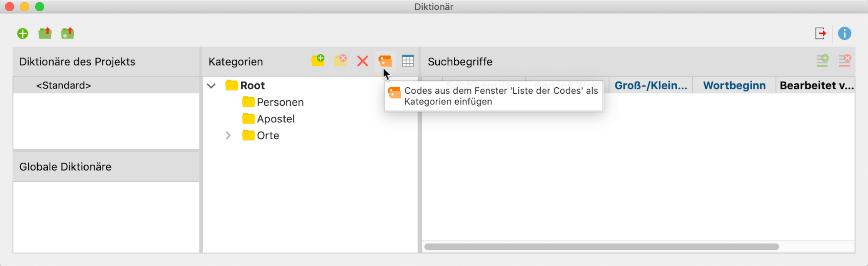Screen dimensions: 868x266
Task: Click the faded folder icon with red x
Action: pos(340,61)
